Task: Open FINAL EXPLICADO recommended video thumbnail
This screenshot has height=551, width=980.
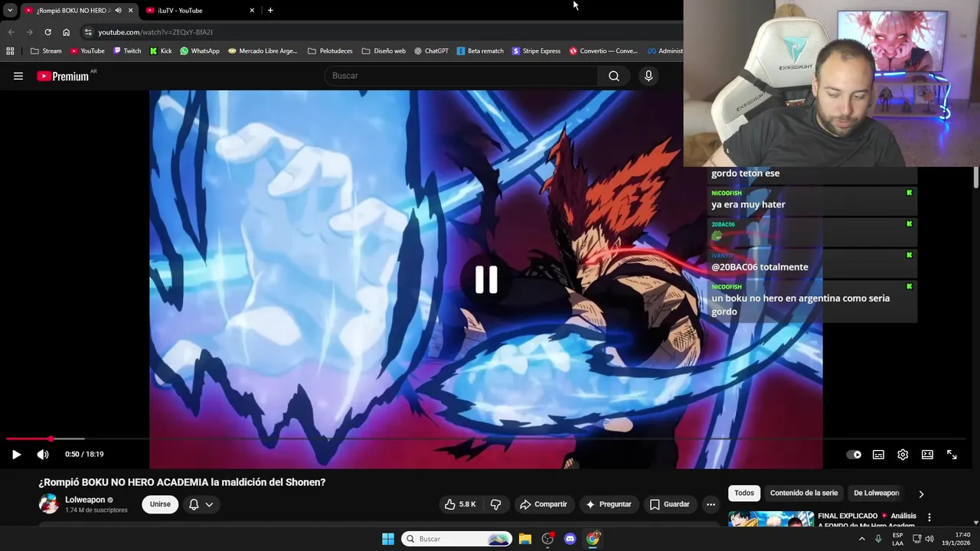Action: point(771,519)
